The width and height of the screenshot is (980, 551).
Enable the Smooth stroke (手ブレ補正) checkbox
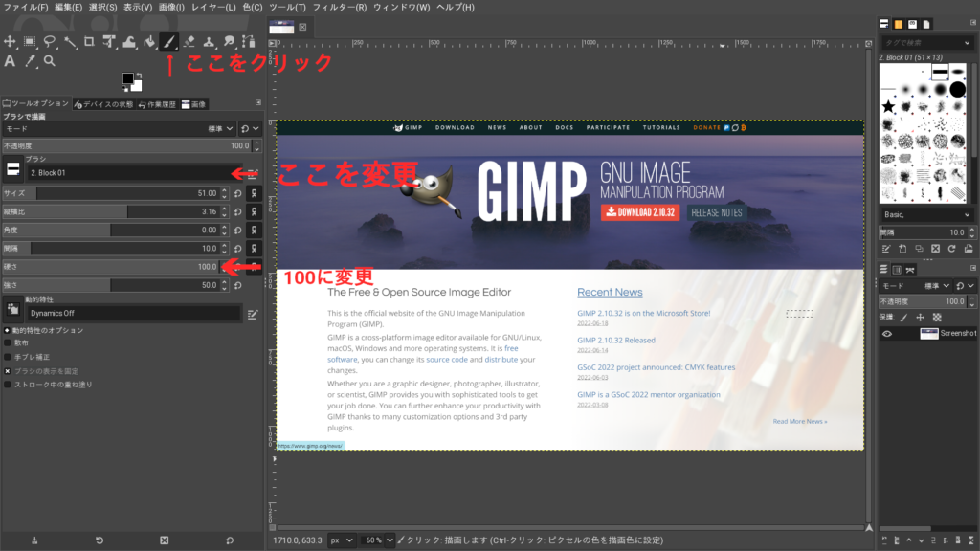point(8,358)
